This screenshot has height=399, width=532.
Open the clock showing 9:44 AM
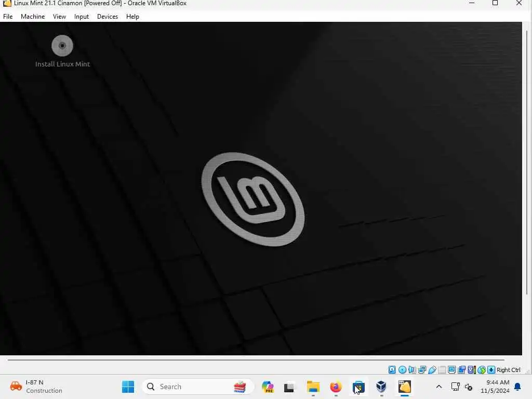point(495,387)
